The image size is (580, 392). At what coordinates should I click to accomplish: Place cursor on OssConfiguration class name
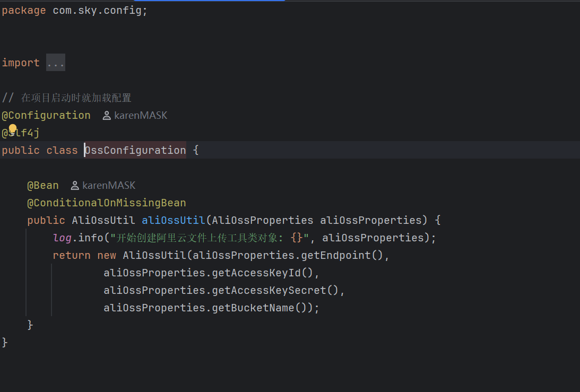(x=135, y=150)
